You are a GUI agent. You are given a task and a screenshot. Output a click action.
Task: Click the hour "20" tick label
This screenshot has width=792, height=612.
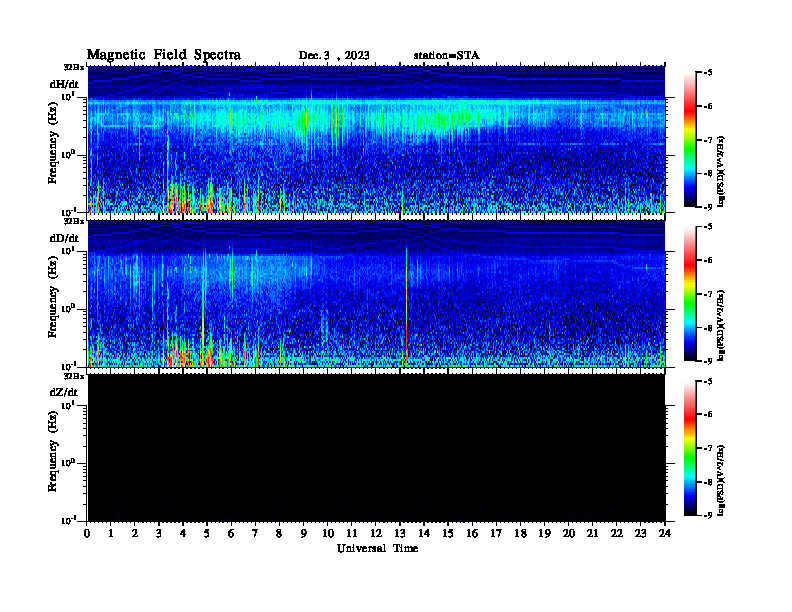point(568,534)
